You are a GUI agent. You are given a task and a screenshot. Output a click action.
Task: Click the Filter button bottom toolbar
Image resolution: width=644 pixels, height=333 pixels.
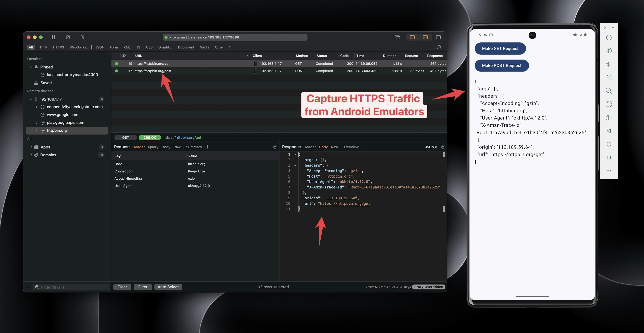[143, 287]
